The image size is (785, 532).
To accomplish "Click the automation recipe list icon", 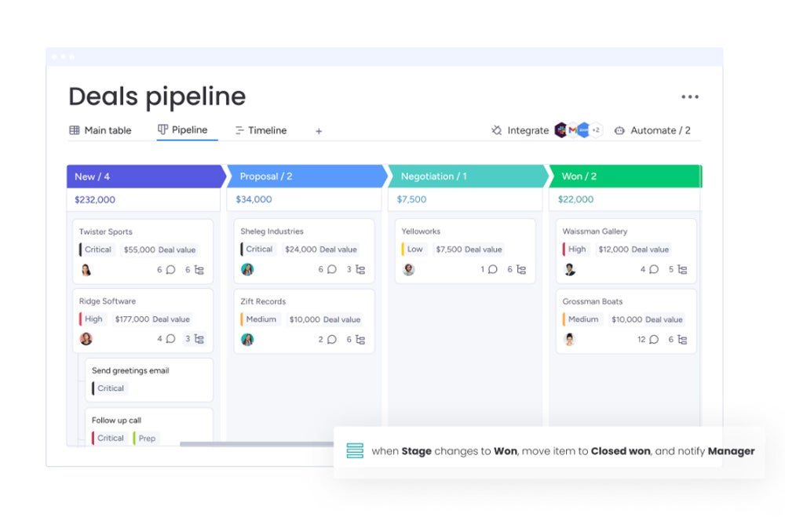I will (355, 450).
